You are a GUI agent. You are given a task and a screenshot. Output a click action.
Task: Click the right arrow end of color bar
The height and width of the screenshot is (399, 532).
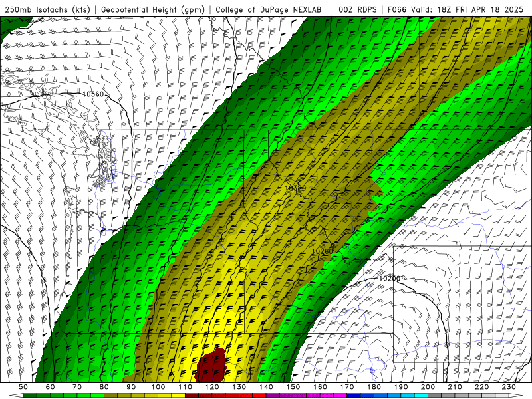[x=516, y=396]
